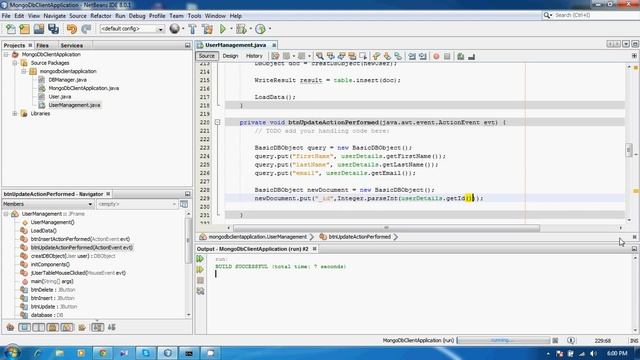Expand the Libraries node
This screenshot has height=360, width=640.
(15, 113)
